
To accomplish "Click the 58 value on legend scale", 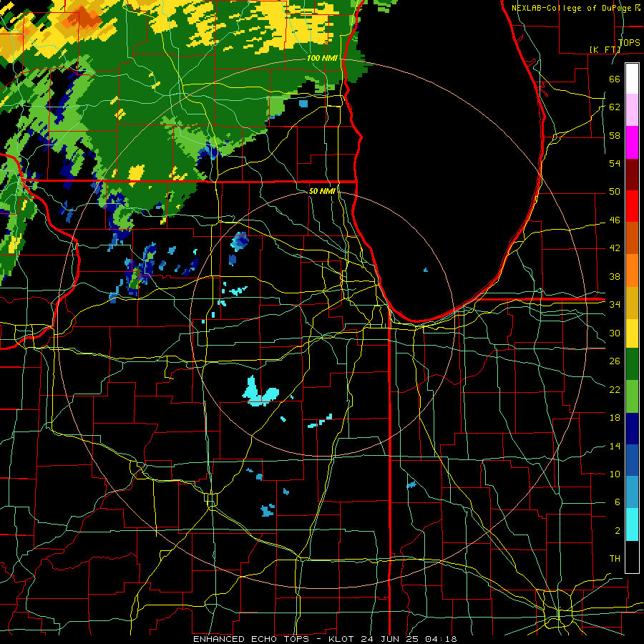I will pos(615,135).
